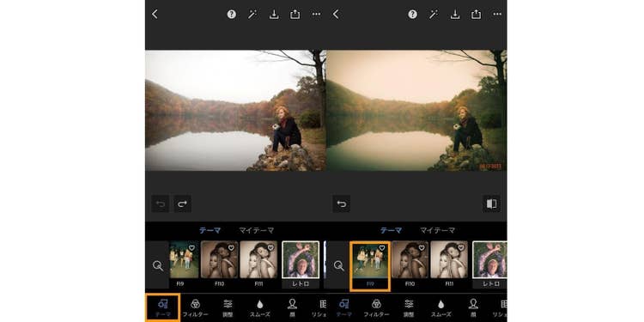Tap the original lake photo in left screen
644x322 pixels.
(x=236, y=111)
